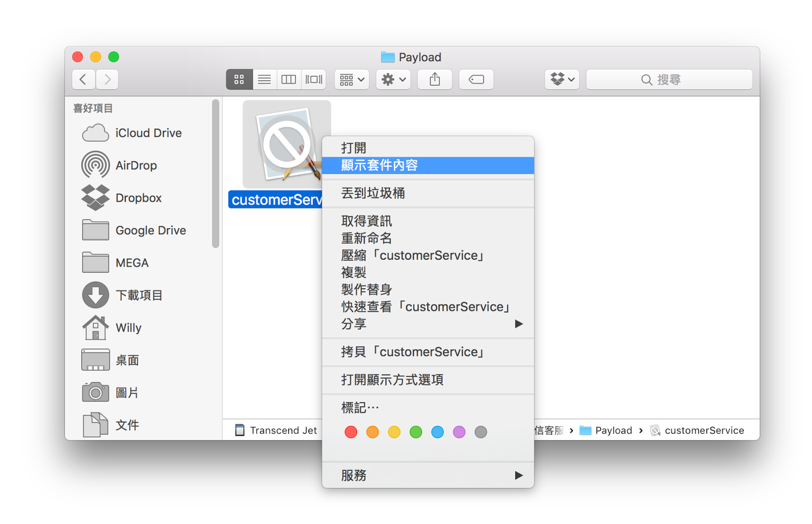Click the sidebar scrollbar
812x524 pixels.
click(x=216, y=173)
